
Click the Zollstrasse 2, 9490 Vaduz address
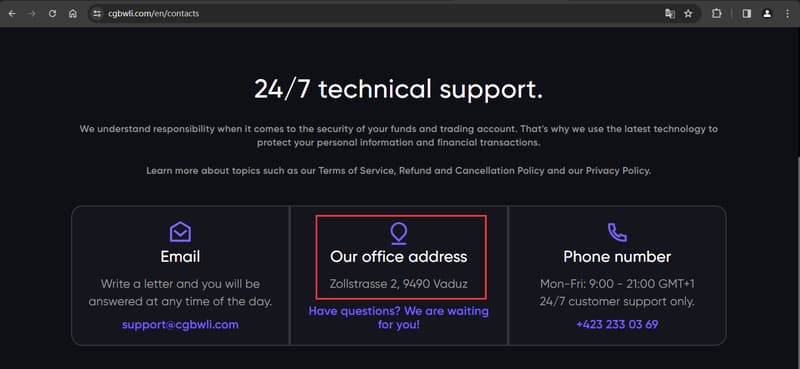pos(398,284)
